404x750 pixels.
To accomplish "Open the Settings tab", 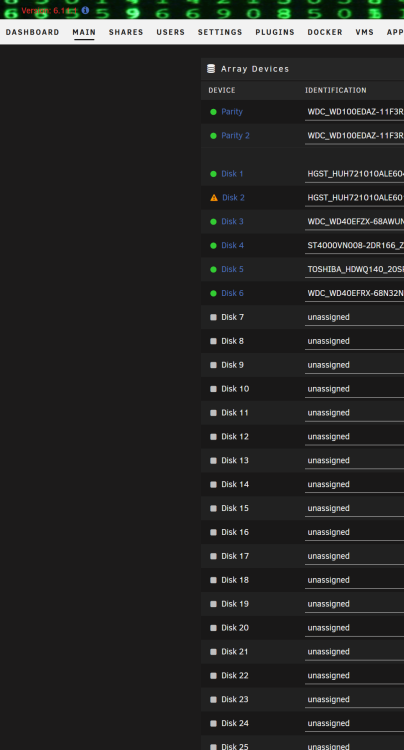I will 220,32.
